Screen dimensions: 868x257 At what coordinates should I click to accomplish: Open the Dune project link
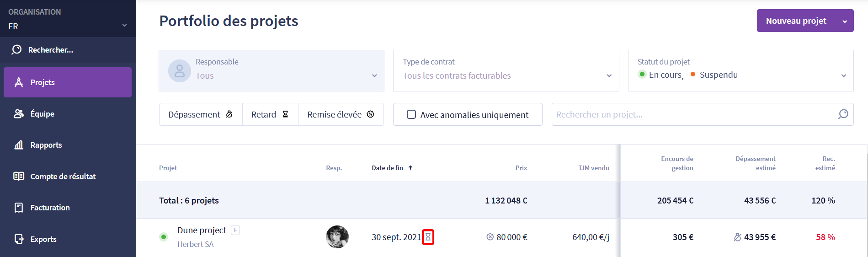click(202, 230)
